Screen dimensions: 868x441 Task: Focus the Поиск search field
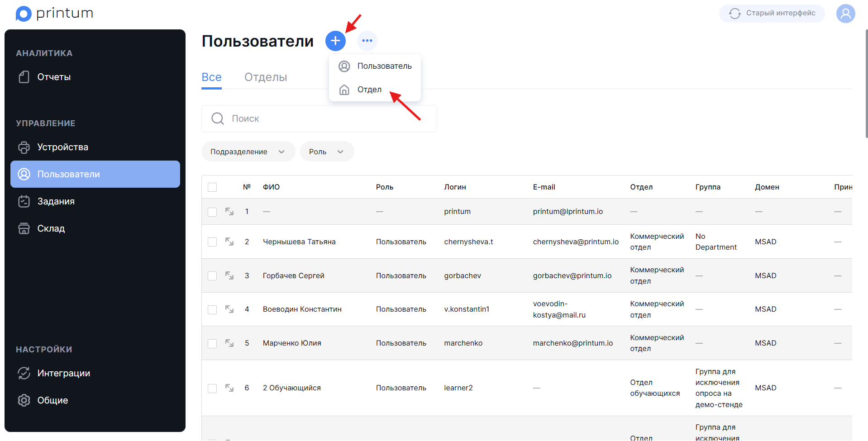[x=319, y=119]
